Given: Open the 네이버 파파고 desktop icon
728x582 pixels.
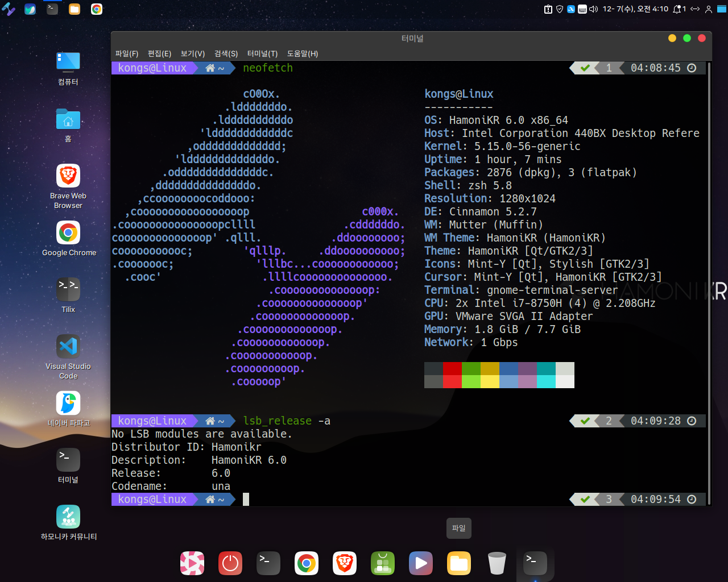Looking at the screenshot, I should coord(68,403).
